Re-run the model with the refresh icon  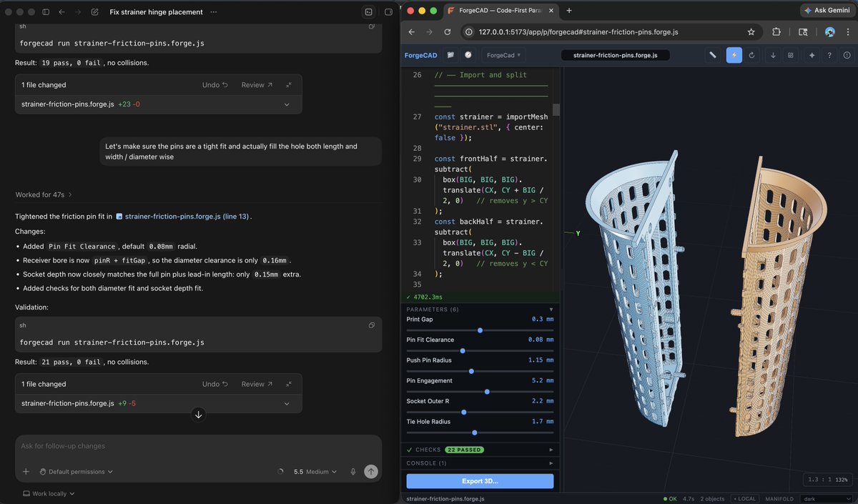pyautogui.click(x=752, y=55)
